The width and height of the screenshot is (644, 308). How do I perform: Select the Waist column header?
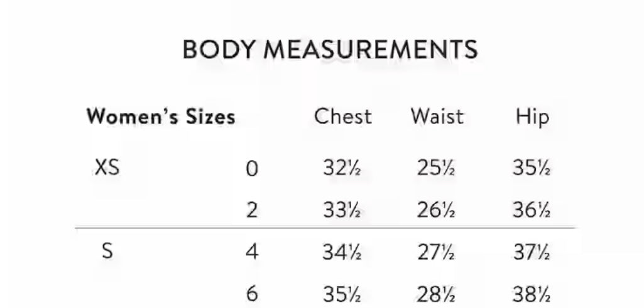(x=437, y=116)
